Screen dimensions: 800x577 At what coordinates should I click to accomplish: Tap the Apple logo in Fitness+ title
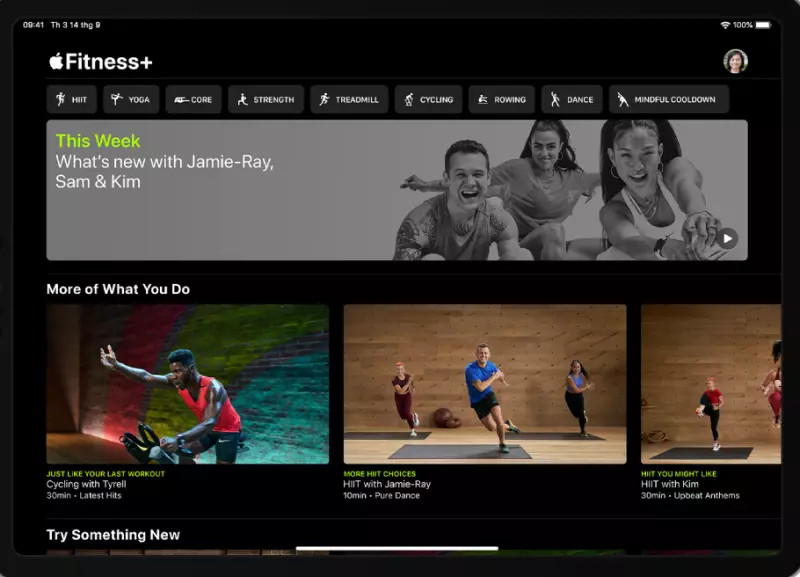(56, 61)
